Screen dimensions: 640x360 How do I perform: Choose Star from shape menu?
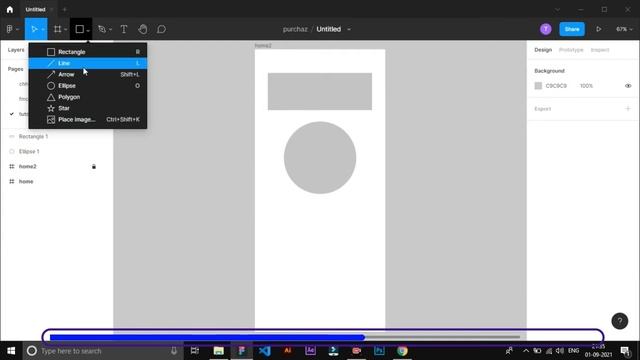coord(88,108)
